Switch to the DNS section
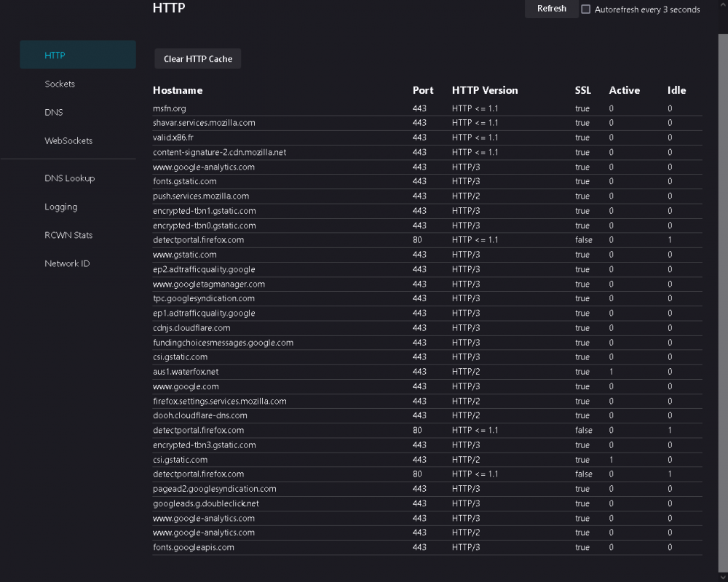728x582 pixels. [x=54, y=112]
